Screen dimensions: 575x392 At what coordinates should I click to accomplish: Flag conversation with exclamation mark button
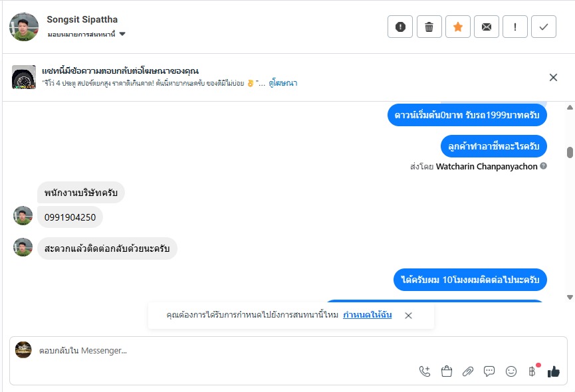(515, 27)
